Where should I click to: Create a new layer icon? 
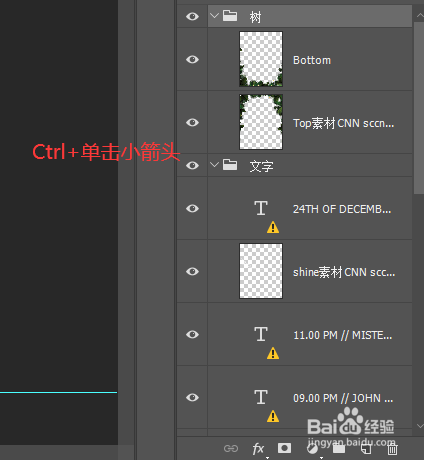pos(366,449)
